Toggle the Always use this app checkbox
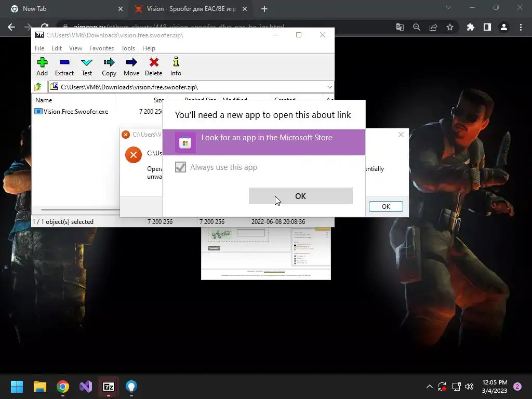532x399 pixels. 180,167
